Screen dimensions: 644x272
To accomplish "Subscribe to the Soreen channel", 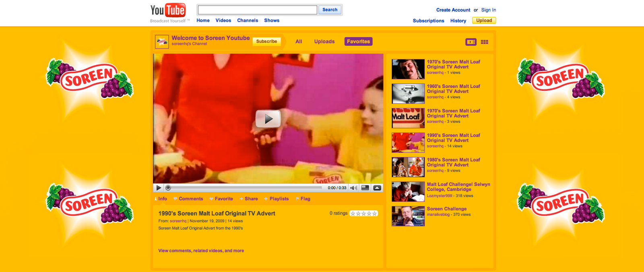I will click(266, 41).
